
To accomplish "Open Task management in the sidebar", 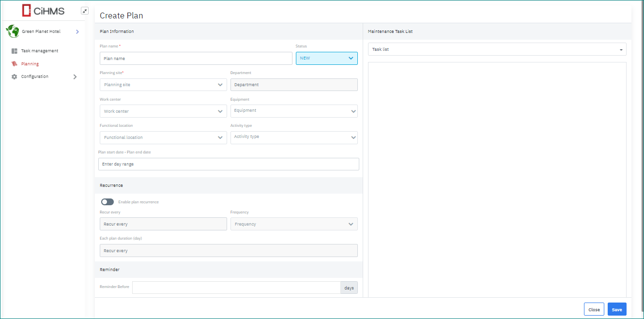I will 39,51.
